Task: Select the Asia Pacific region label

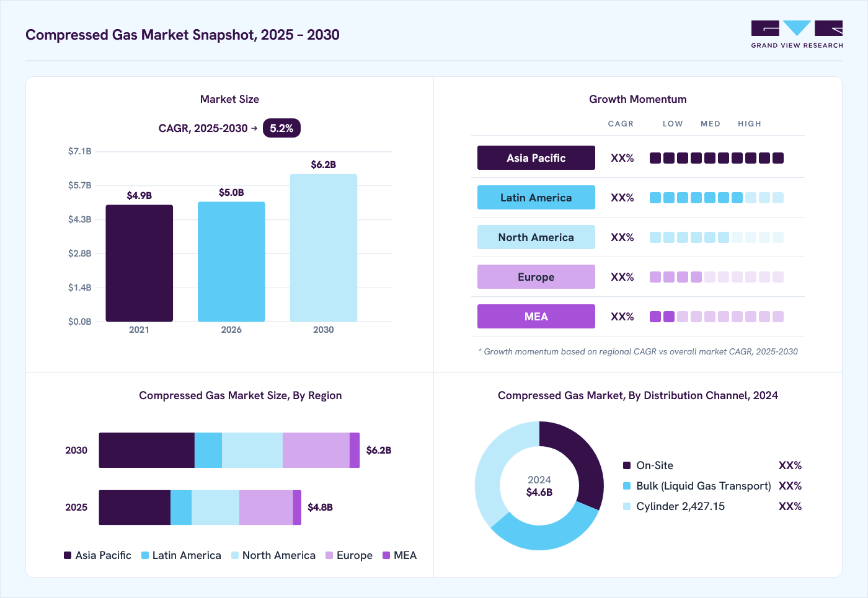Action: click(536, 158)
